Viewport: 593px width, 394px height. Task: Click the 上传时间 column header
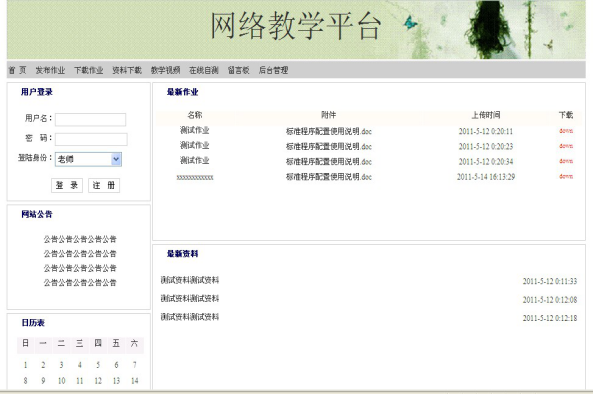486,115
